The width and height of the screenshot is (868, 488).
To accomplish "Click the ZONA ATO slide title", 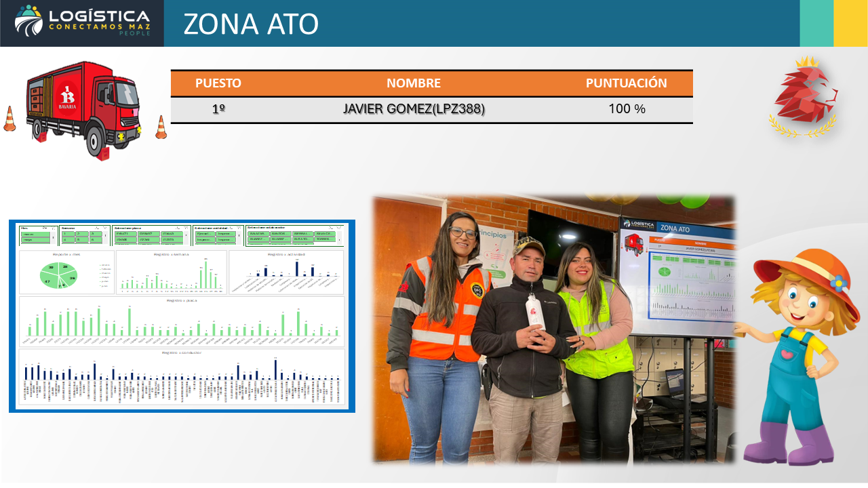I will coord(251,24).
